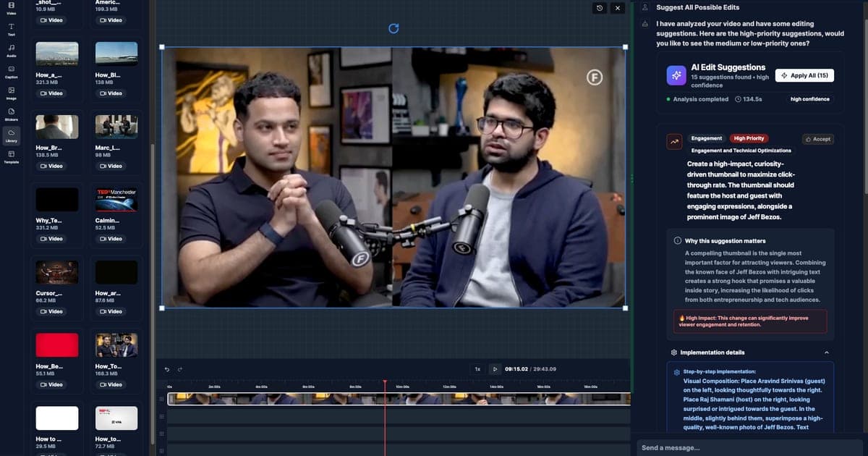Play the video from the timeline

click(x=495, y=369)
